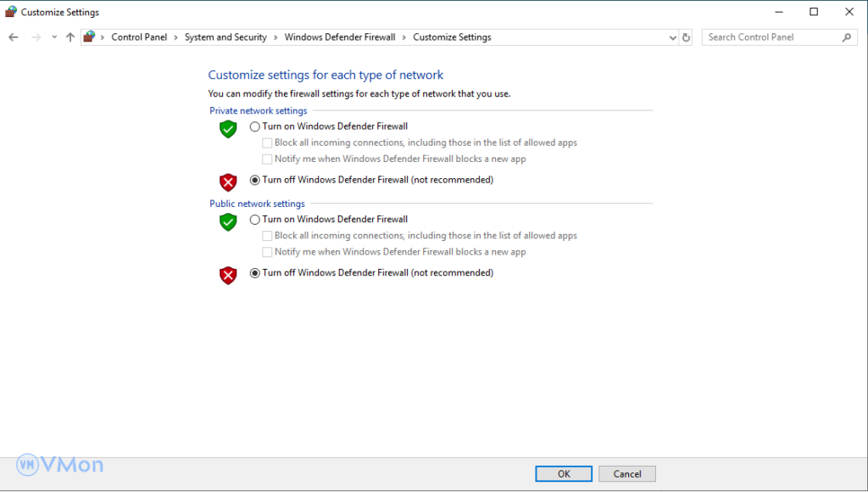This screenshot has height=492, width=868.
Task: Expand the chevron after System and Security
Action: 275,37
